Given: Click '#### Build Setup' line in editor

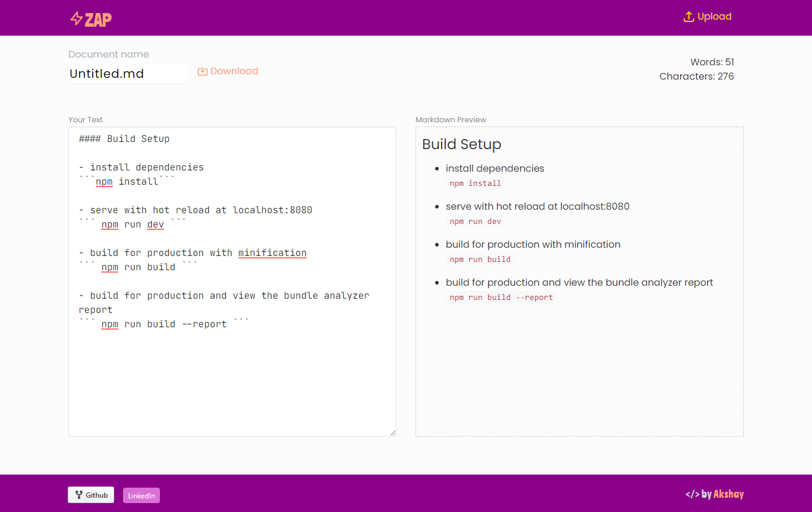Looking at the screenshot, I should point(124,139).
